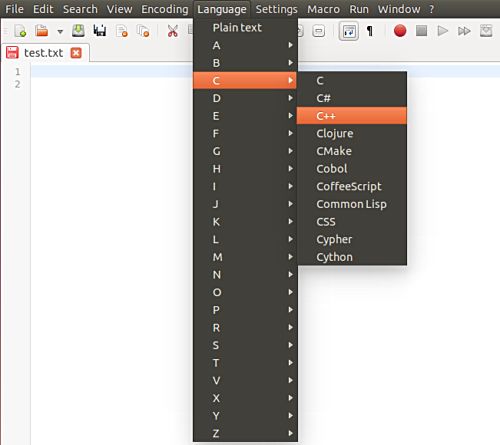Open the ? help menu
This screenshot has height=445, width=500.
tap(432, 9)
